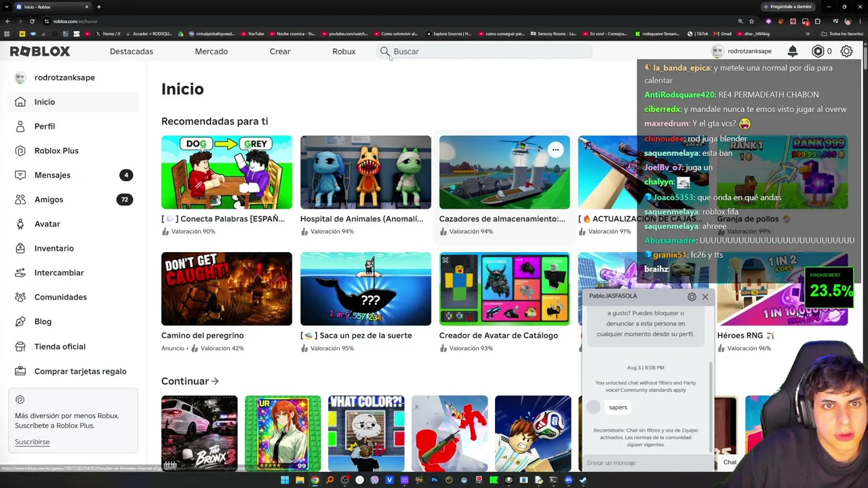Screen dimensions: 868x488
Task: Click the Tienda oficial icon in sidebar
Action: coord(20,346)
